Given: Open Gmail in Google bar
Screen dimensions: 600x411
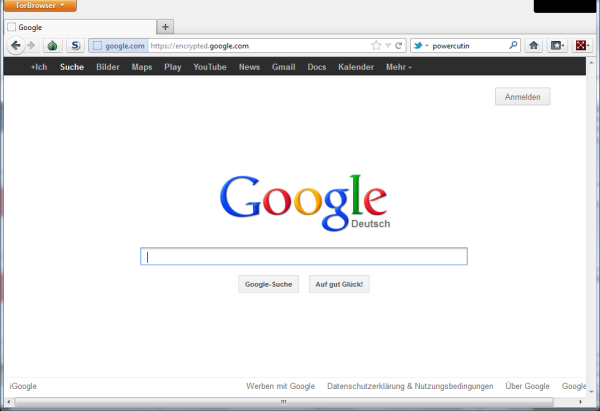Looking at the screenshot, I should [284, 67].
